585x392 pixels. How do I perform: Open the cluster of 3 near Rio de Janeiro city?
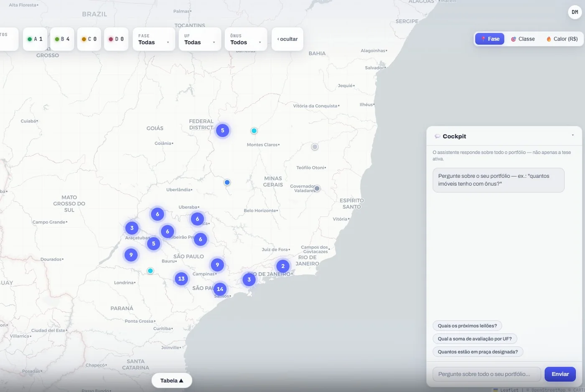(249, 280)
